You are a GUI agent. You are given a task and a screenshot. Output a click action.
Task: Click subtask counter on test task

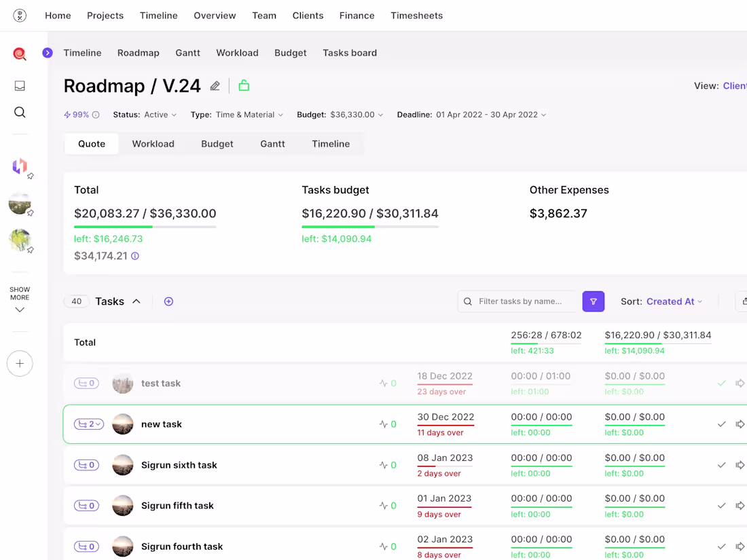(x=86, y=384)
